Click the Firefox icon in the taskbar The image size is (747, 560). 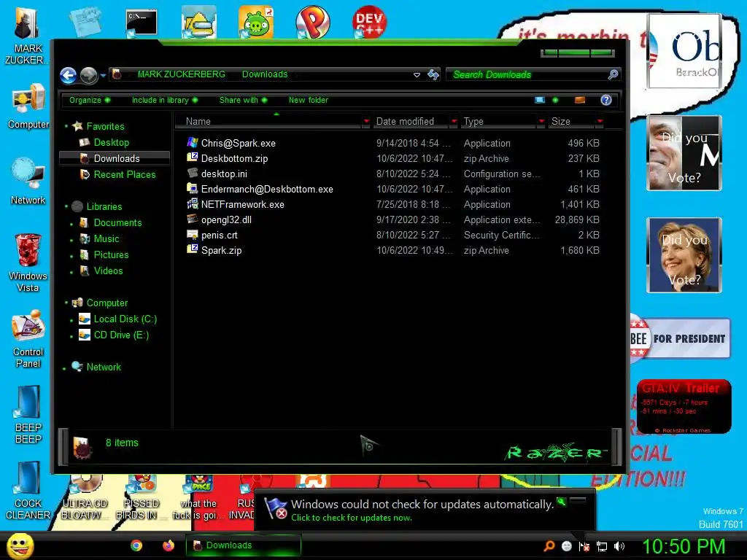coord(169,545)
